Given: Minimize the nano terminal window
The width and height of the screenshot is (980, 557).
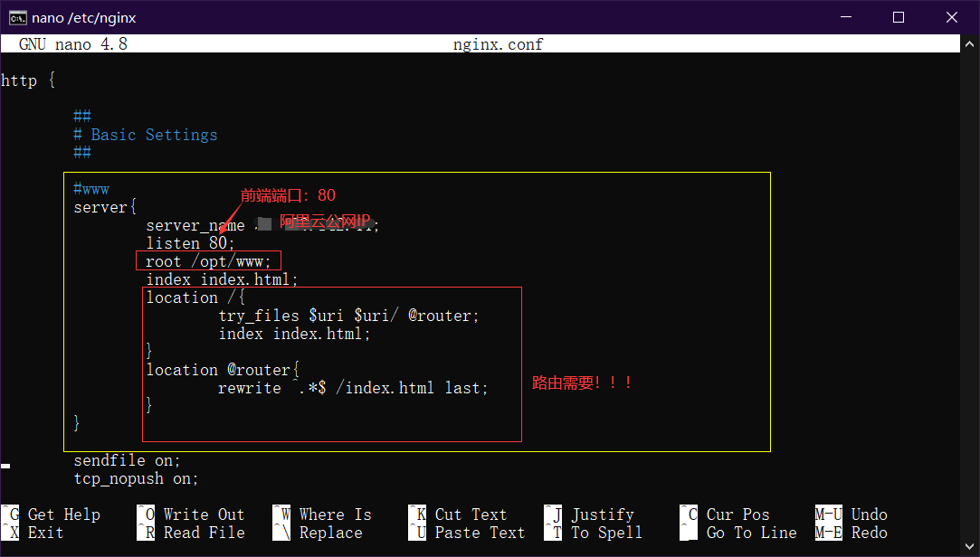Looking at the screenshot, I should click(x=846, y=17).
